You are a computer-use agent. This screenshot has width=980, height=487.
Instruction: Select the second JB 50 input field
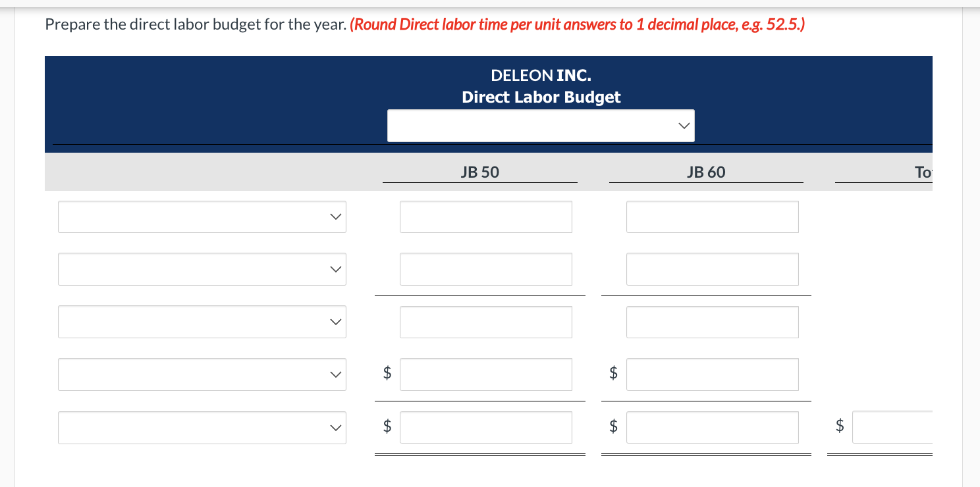[x=485, y=269]
